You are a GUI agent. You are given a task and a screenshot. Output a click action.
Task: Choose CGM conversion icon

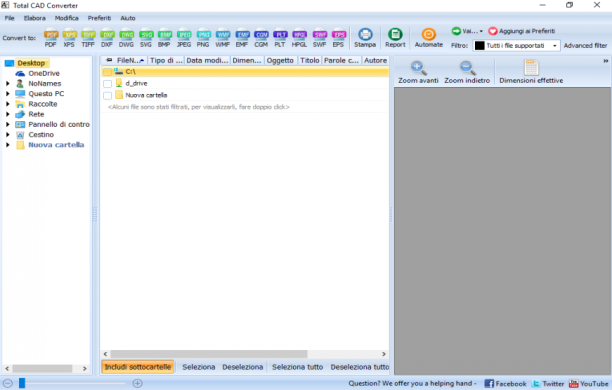261,38
